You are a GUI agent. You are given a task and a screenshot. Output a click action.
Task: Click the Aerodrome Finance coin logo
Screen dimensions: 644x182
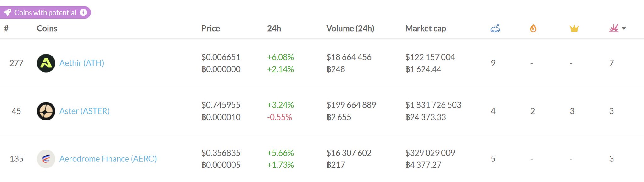[46, 159]
